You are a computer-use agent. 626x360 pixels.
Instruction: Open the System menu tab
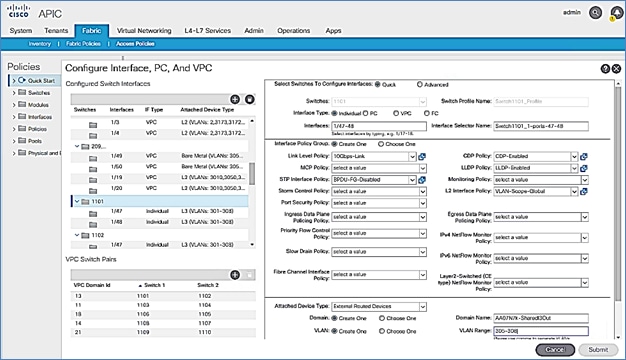[x=21, y=31]
